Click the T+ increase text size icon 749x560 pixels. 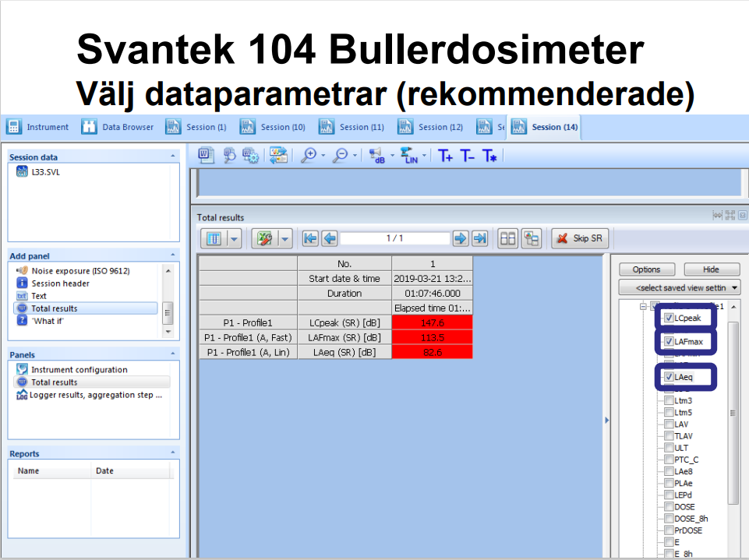coord(445,156)
